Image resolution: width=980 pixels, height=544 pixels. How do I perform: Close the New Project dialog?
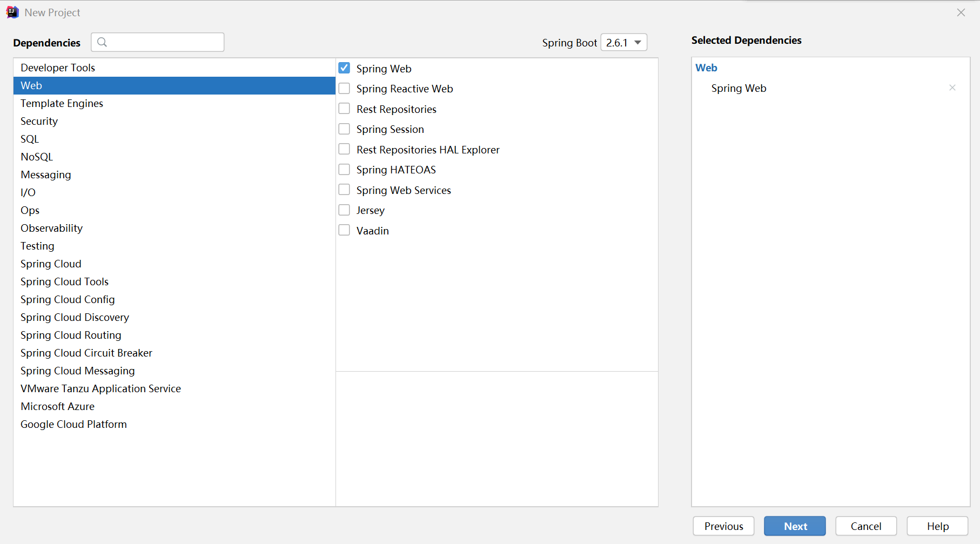[x=961, y=12]
